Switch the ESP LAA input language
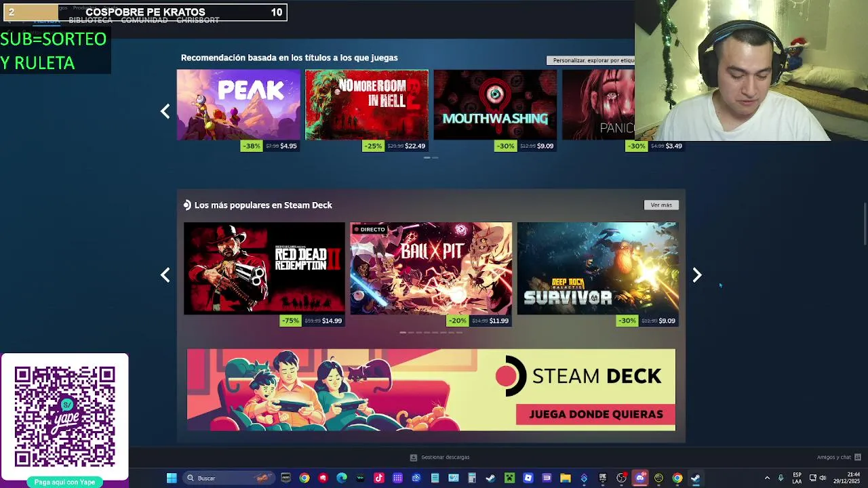This screenshot has height=488, width=868. click(x=797, y=478)
